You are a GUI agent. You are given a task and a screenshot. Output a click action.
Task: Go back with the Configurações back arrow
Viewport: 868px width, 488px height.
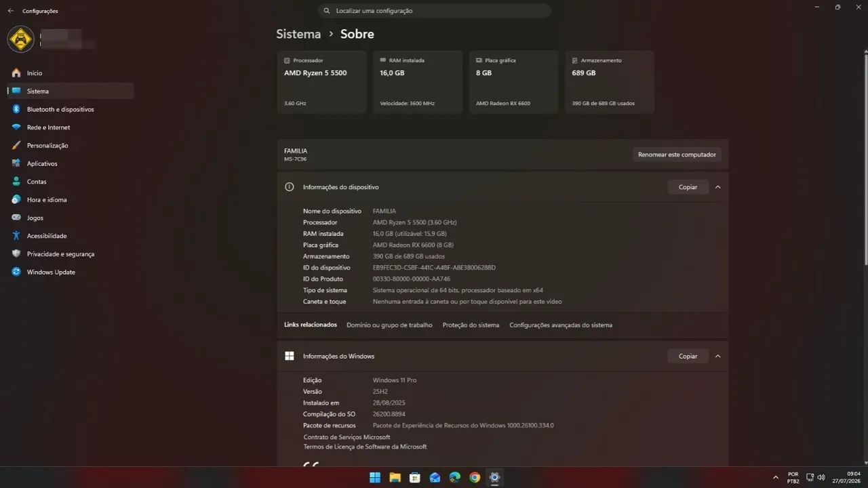point(10,11)
